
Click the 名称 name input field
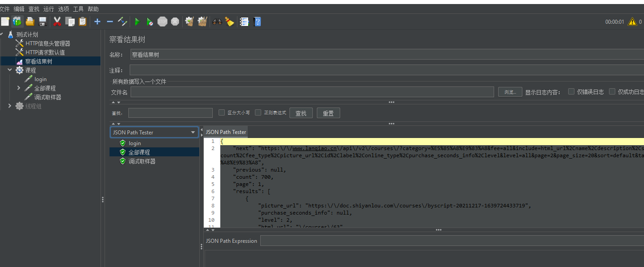coord(387,55)
